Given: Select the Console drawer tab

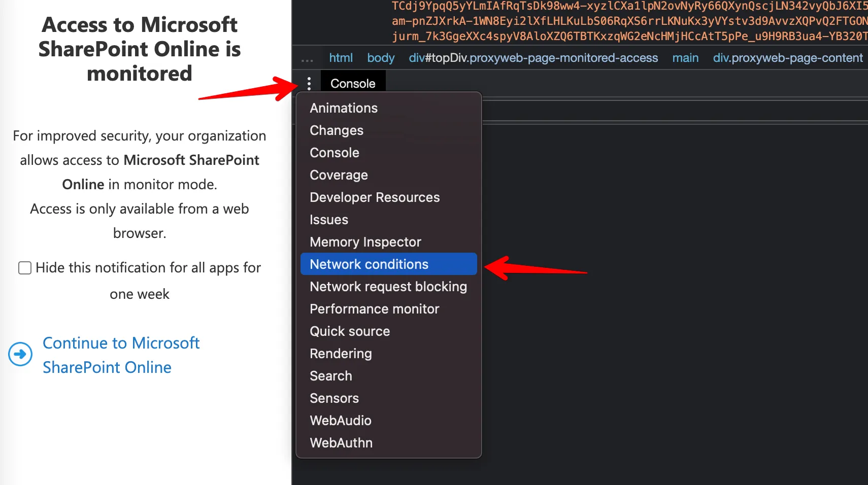Looking at the screenshot, I should [353, 84].
